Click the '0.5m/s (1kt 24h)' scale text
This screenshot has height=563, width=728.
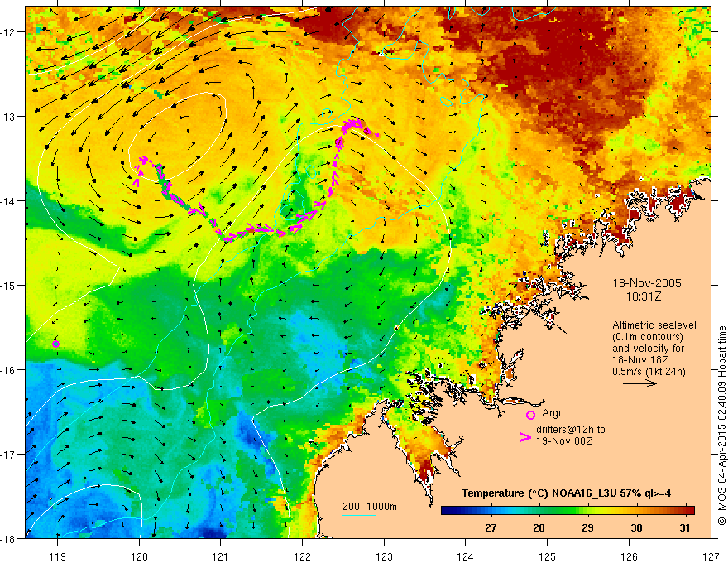(x=649, y=371)
